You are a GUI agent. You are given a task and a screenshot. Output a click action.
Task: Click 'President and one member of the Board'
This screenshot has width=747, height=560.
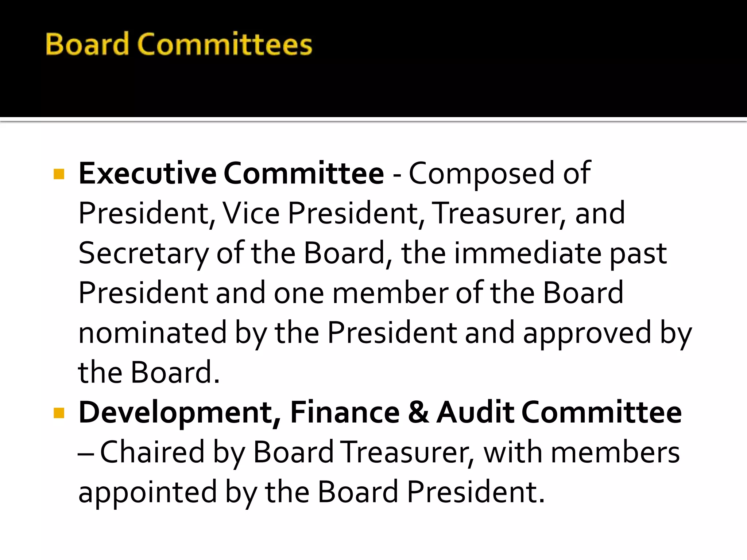[351, 293]
